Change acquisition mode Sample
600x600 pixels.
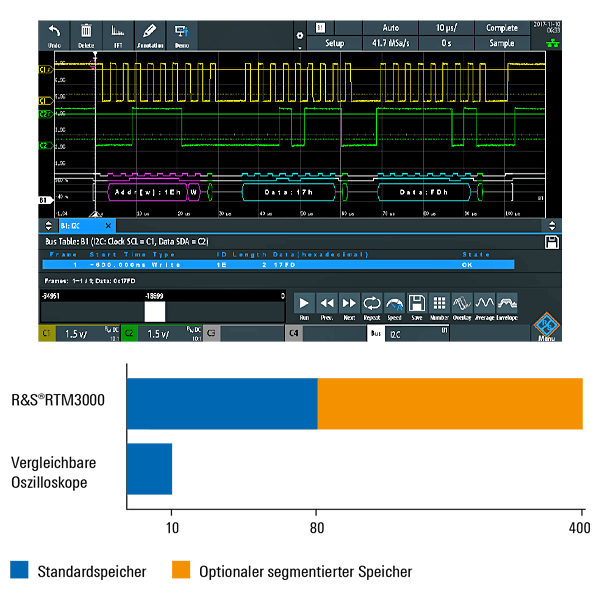tap(502, 43)
